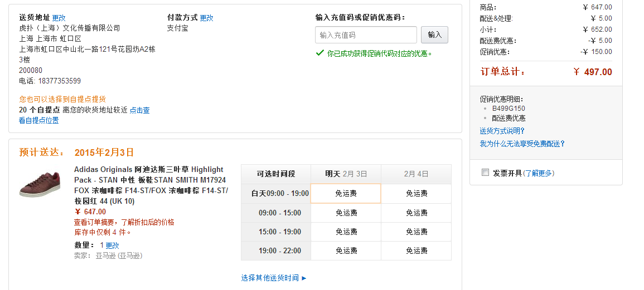644x290 pixels.
Task: Open 我为什么无法享受免费配送? link
Action: pos(522,144)
